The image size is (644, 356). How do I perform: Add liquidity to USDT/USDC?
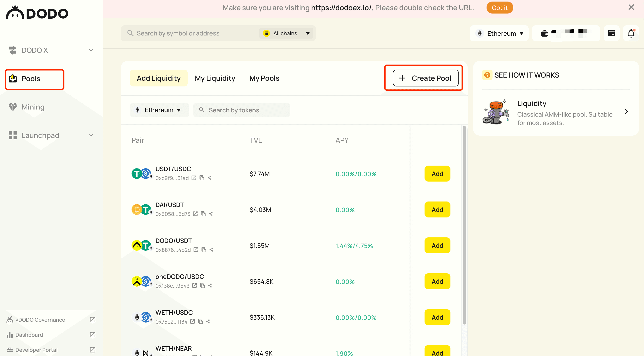click(437, 174)
